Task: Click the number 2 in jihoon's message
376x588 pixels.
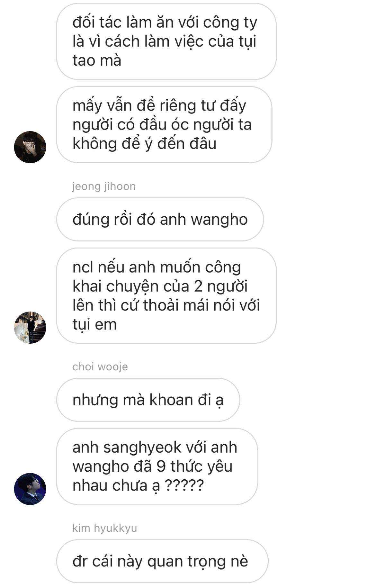Action: click(x=199, y=286)
